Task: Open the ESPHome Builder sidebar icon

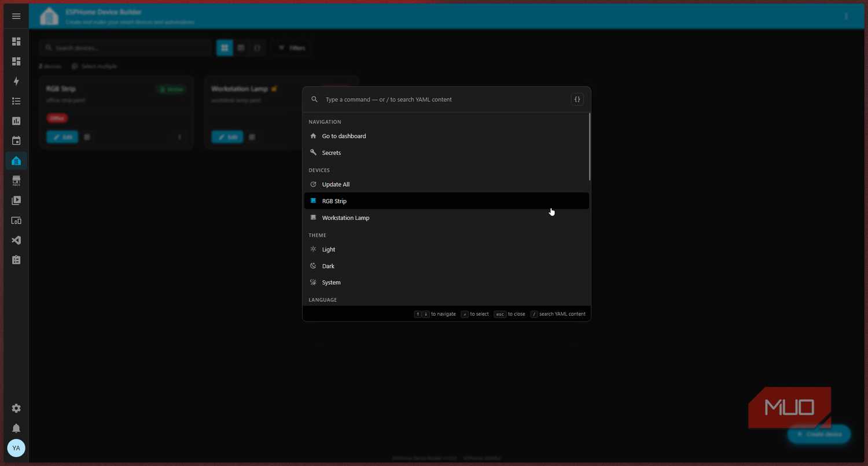Action: coord(16,161)
